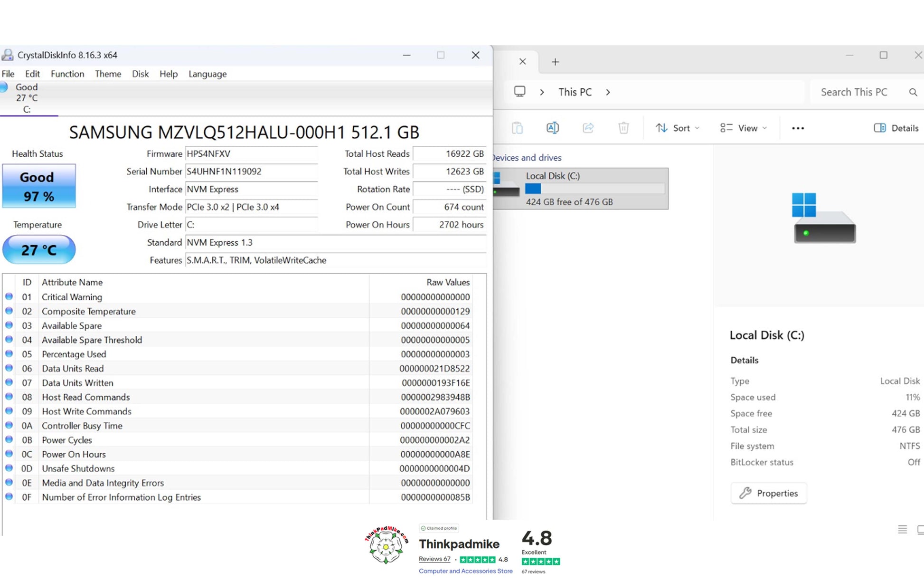This screenshot has width=924, height=581.
Task: Click the Share icon in Explorer toolbar
Action: [x=588, y=128]
